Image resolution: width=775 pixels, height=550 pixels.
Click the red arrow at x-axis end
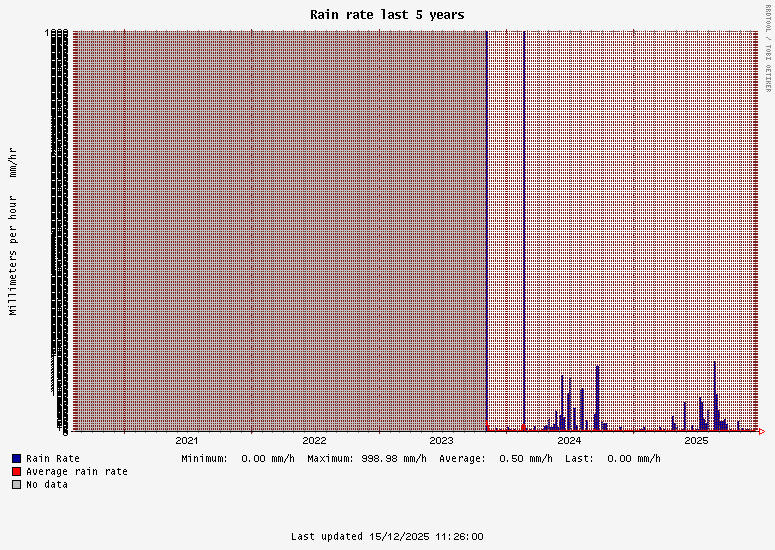click(762, 432)
